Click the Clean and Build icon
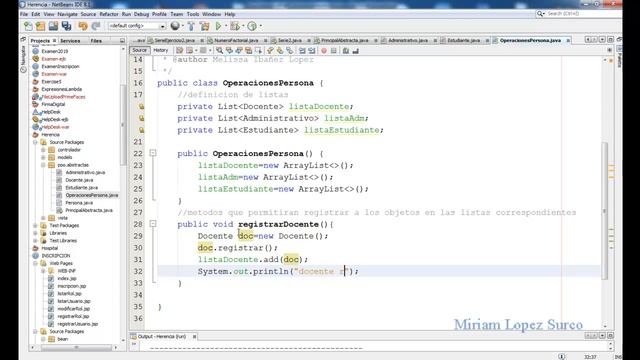The image size is (640, 360). click(204, 26)
